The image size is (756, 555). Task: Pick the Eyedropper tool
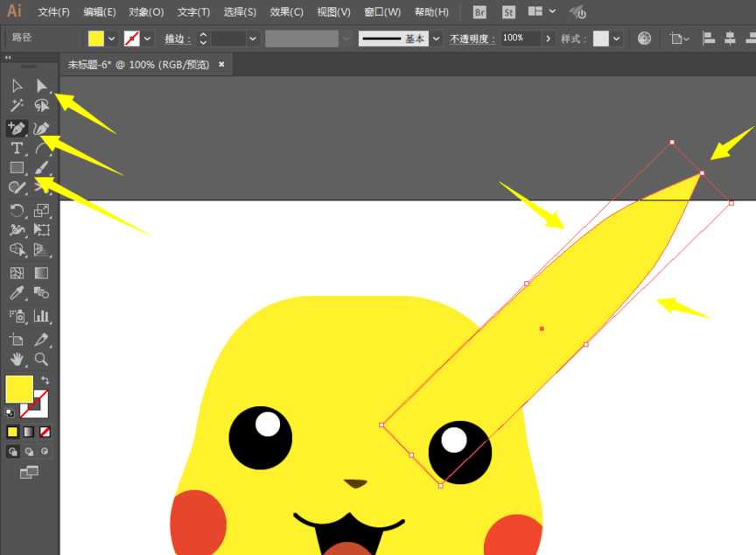point(17,294)
